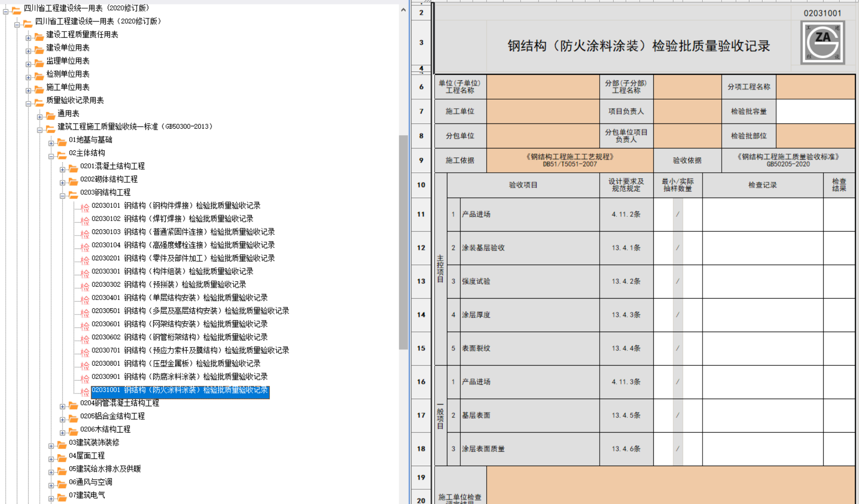Click the 04屋面工程 folder icon
This screenshot has width=859, height=504.
62,458
